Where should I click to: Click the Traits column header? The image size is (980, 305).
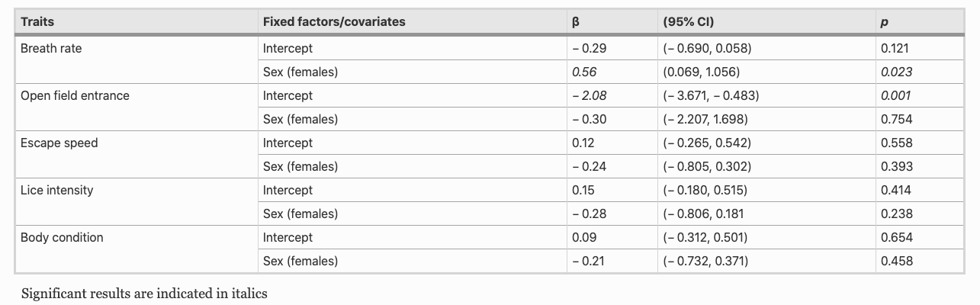(x=37, y=22)
